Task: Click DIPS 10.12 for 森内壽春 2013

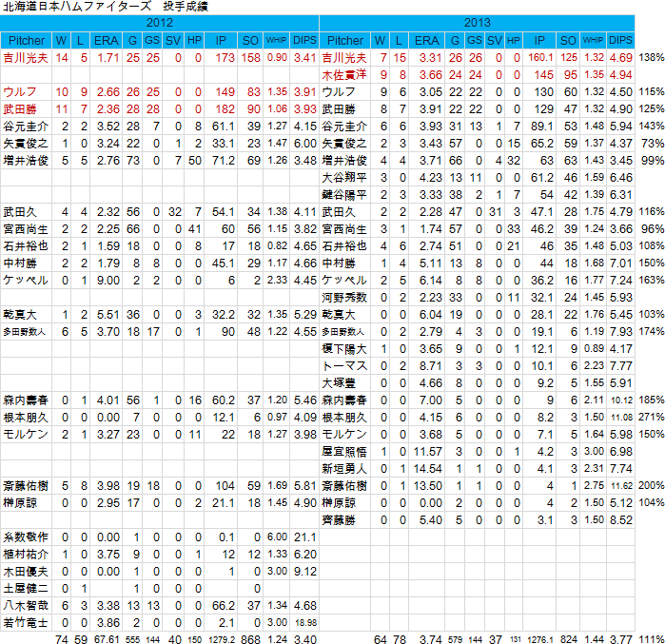Action: coord(622,400)
